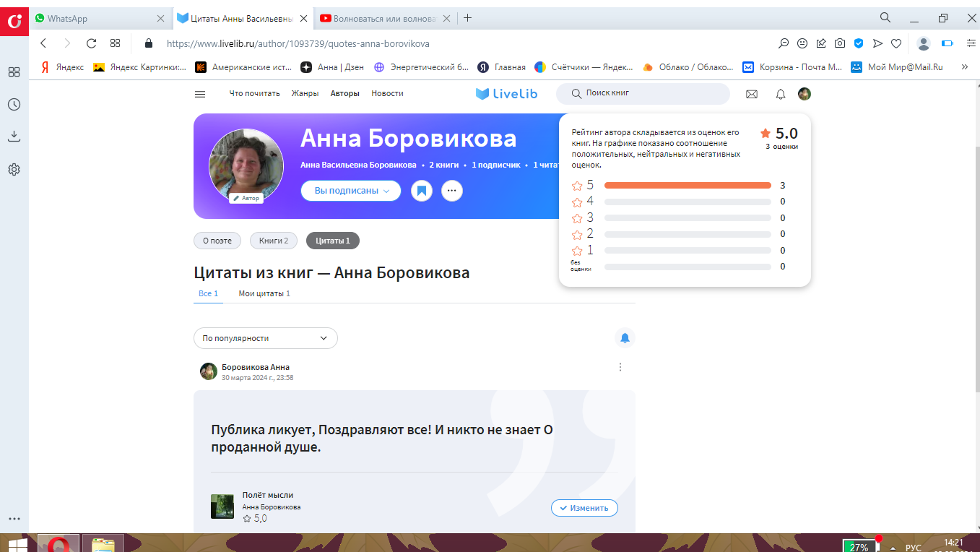Open the Opera profile avatar icon

(924, 43)
